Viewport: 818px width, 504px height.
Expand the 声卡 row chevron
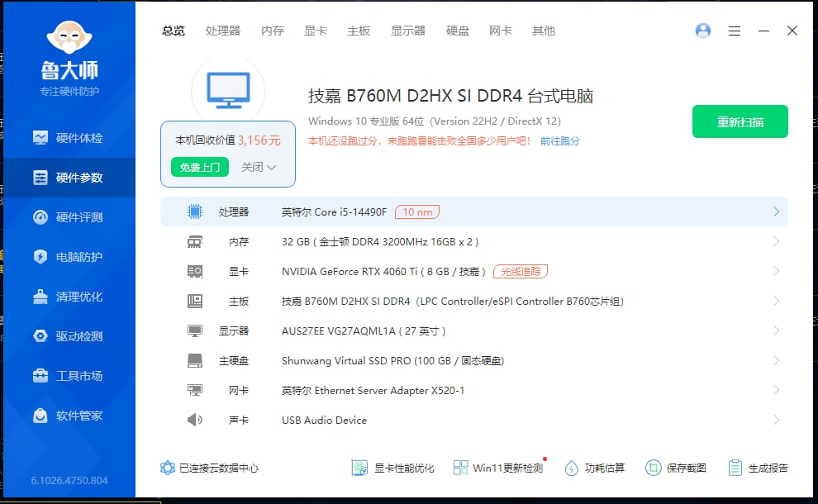(776, 420)
